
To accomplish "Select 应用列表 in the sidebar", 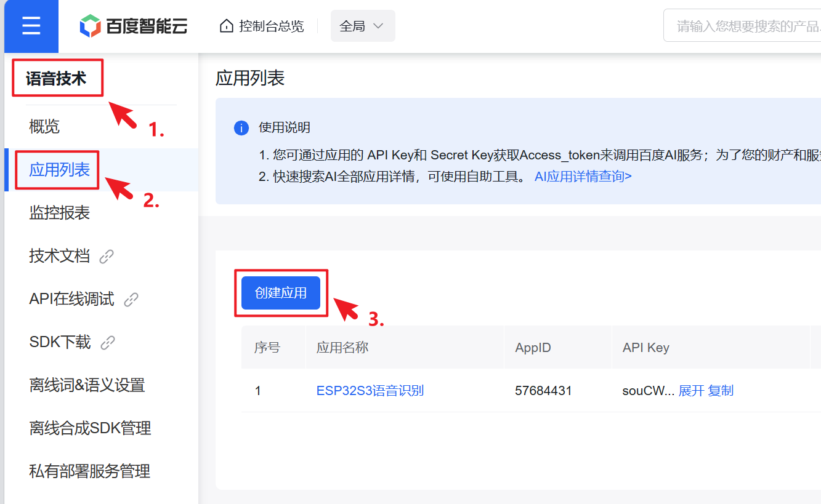I will (x=59, y=170).
